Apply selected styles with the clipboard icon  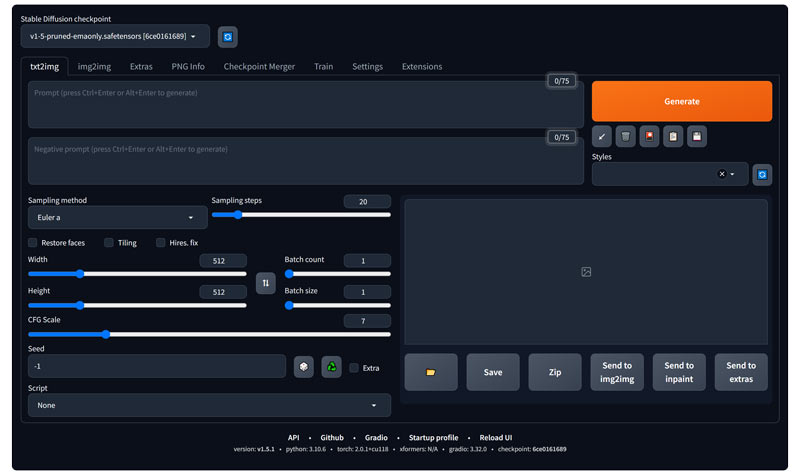[673, 136]
